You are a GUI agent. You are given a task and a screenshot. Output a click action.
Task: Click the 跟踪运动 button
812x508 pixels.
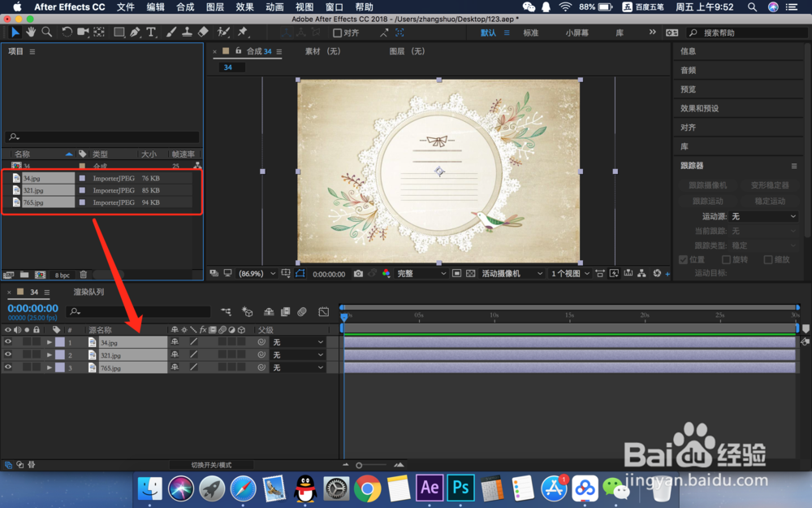pos(707,201)
